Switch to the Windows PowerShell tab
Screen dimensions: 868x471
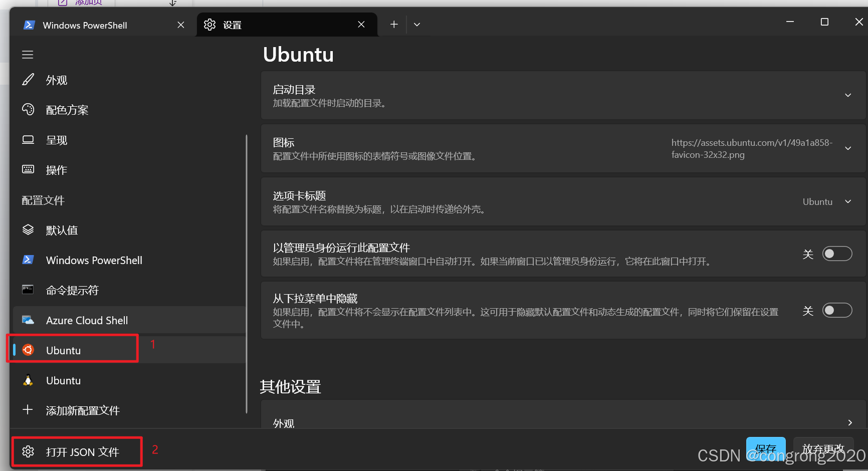point(103,25)
